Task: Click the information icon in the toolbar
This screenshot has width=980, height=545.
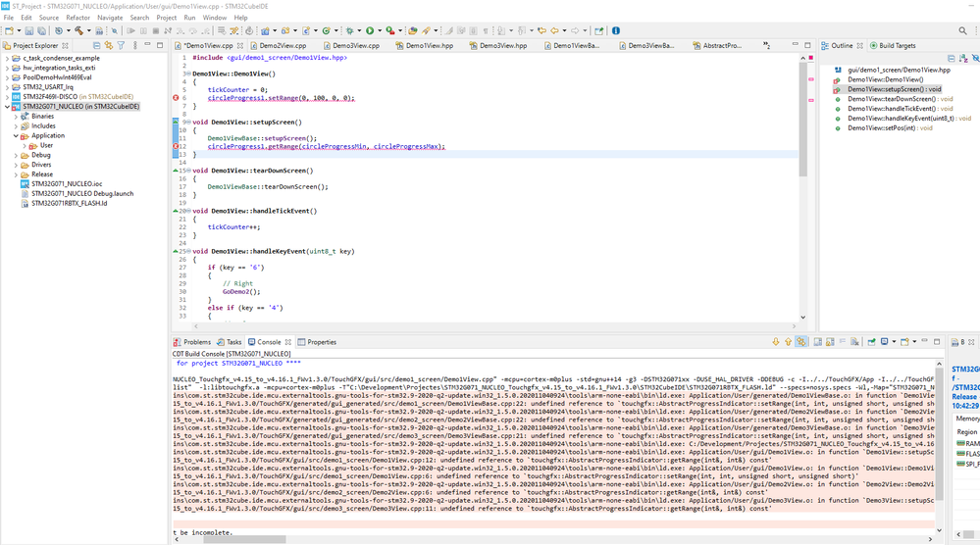Action: [616, 30]
